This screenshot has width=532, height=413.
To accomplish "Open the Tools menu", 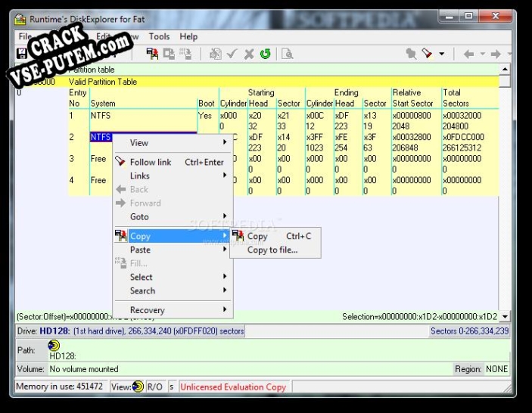I will [159, 36].
